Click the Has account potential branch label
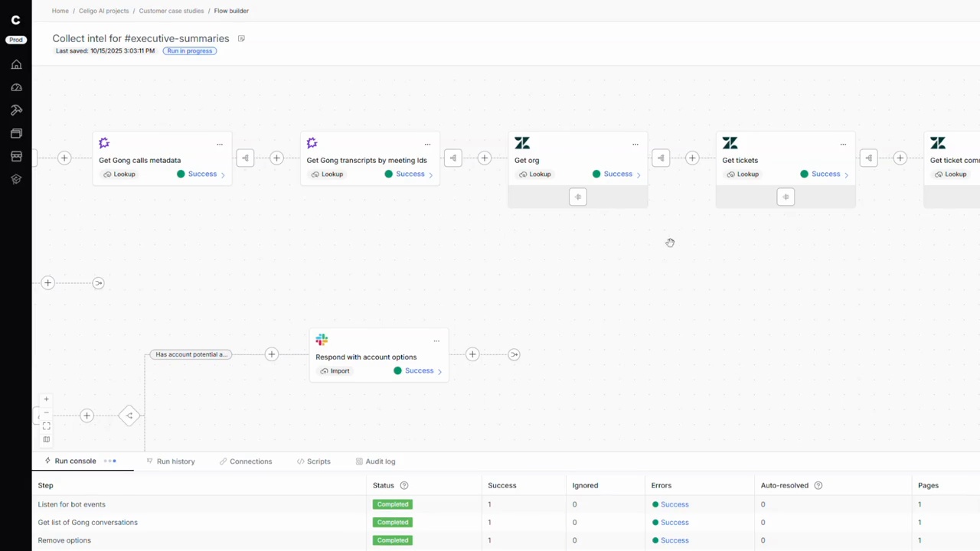 coord(191,354)
